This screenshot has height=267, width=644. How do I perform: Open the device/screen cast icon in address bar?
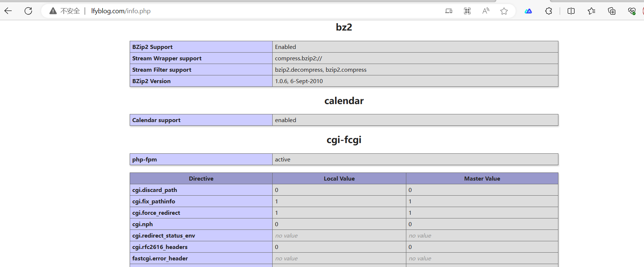(x=449, y=11)
